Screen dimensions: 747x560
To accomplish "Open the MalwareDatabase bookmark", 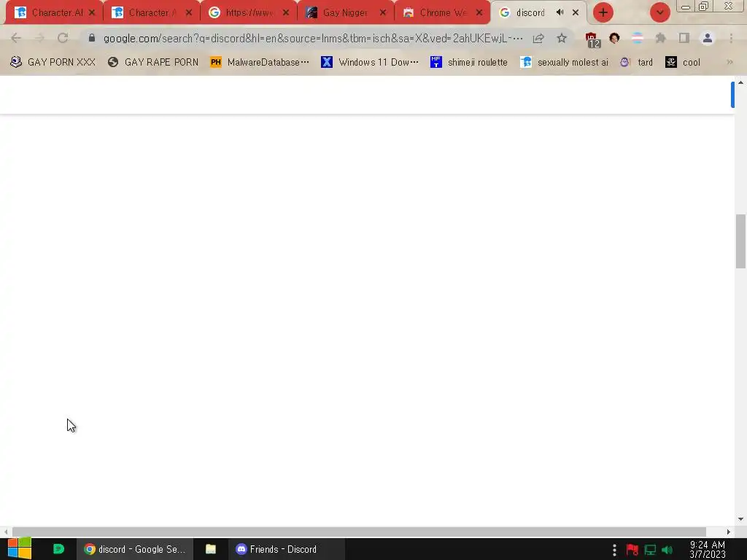I will (260, 62).
